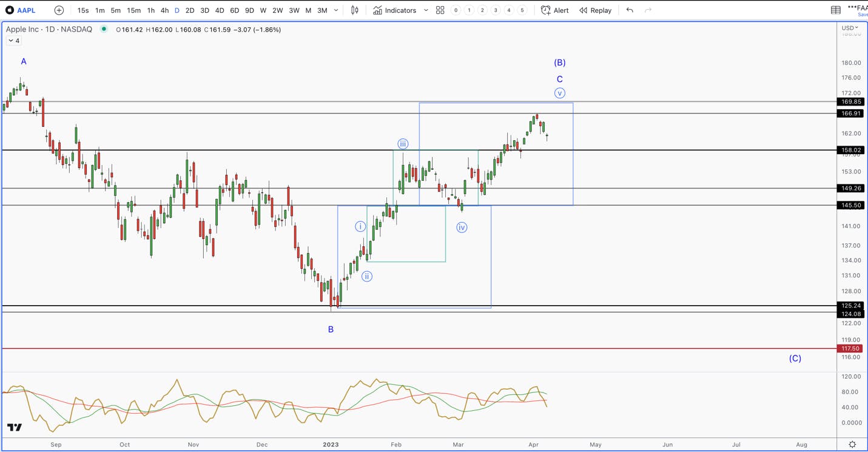
Task: Click the TradingView logo on the chart
Action: coord(15,427)
